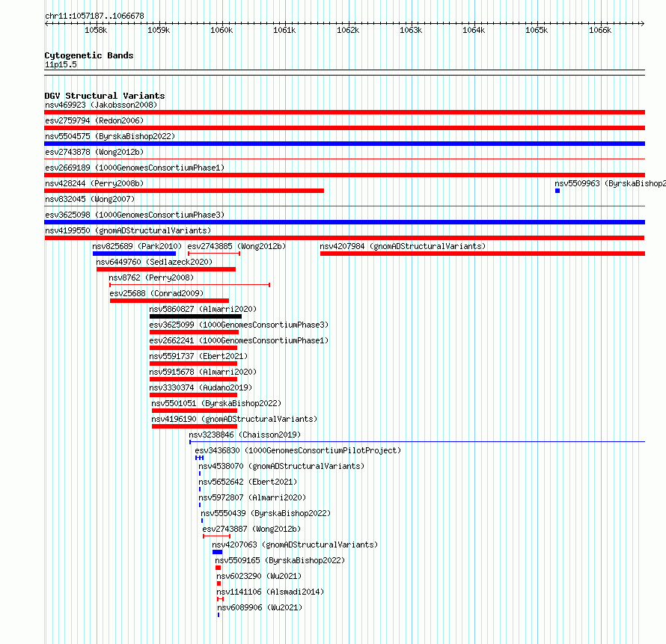Image resolution: width=666 pixels, height=644 pixels.
Task: Open esv2743878 (Wong2012b) variant label
Action: tap(94, 152)
